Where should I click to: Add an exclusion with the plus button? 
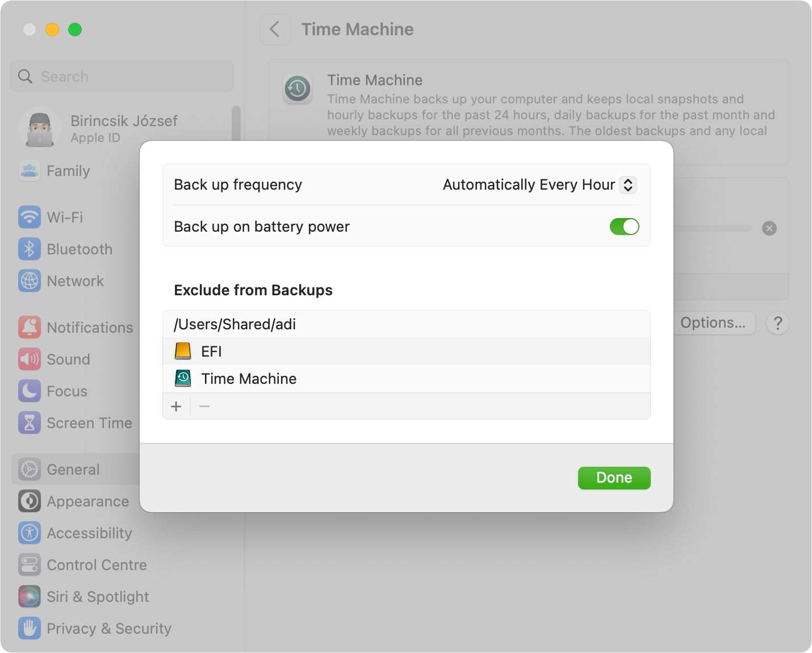176,407
